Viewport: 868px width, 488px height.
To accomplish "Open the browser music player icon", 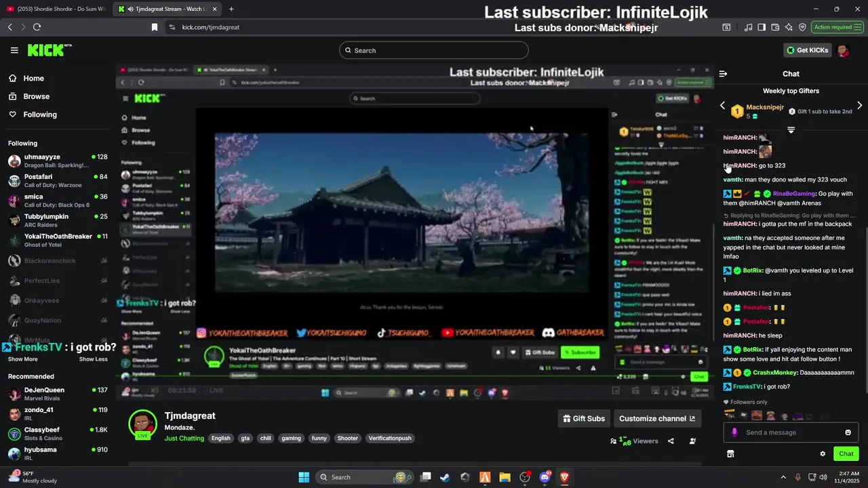I will click(x=748, y=27).
